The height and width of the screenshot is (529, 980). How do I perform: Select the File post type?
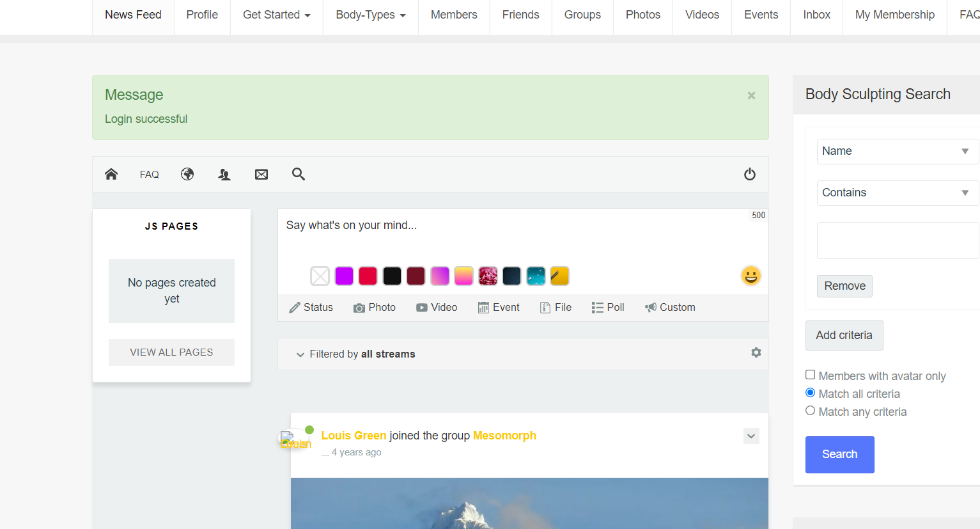556,308
